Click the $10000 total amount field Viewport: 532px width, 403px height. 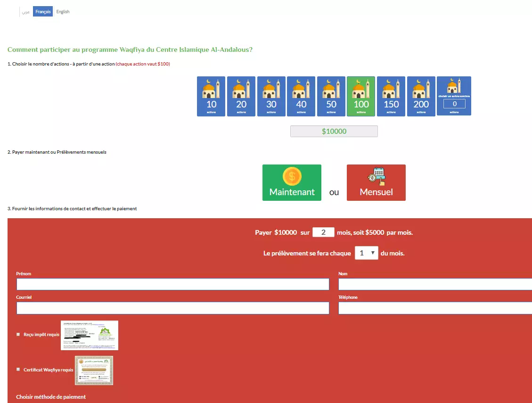[334, 132]
